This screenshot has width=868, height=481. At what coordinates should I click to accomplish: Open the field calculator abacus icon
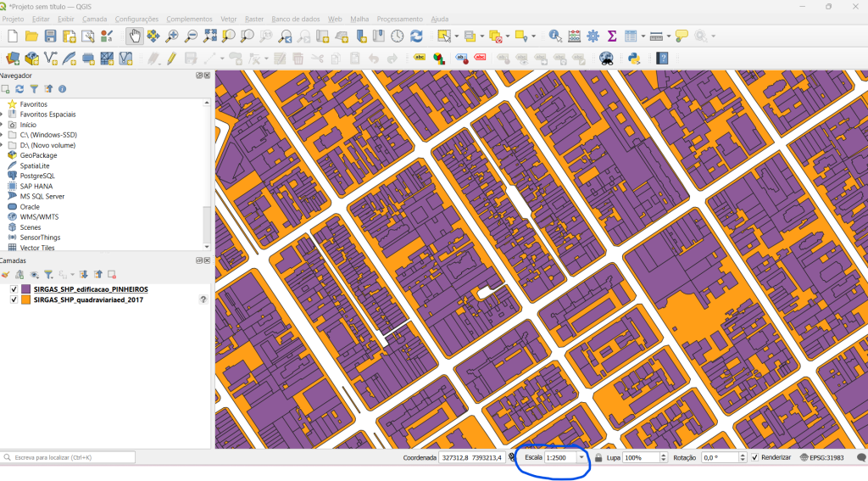tap(574, 36)
